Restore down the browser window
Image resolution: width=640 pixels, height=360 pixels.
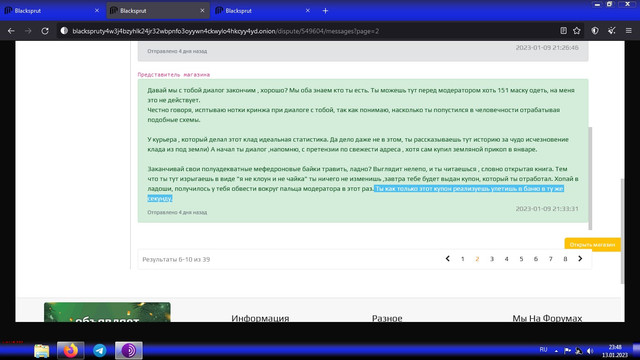tap(609, 4)
